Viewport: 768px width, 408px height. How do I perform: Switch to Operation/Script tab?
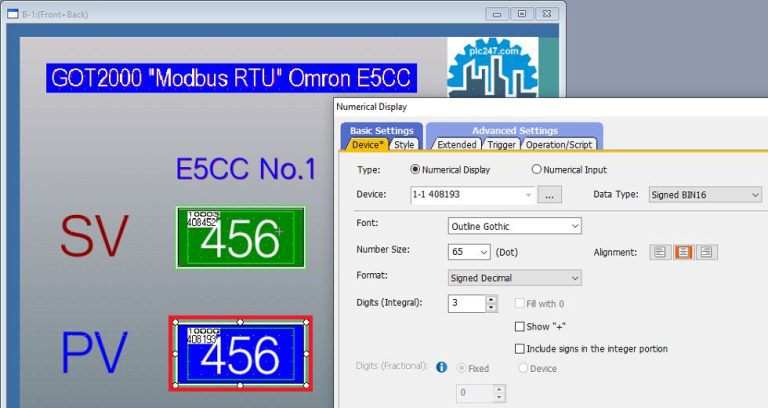(559, 144)
